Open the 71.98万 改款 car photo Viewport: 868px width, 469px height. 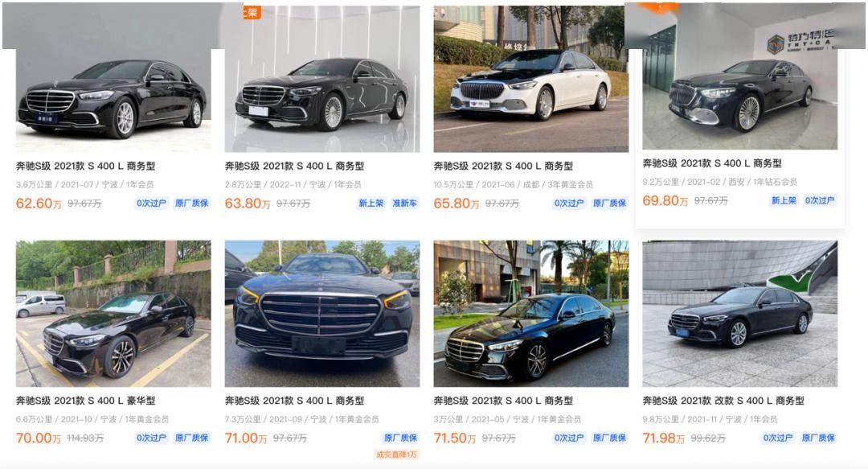(739, 313)
